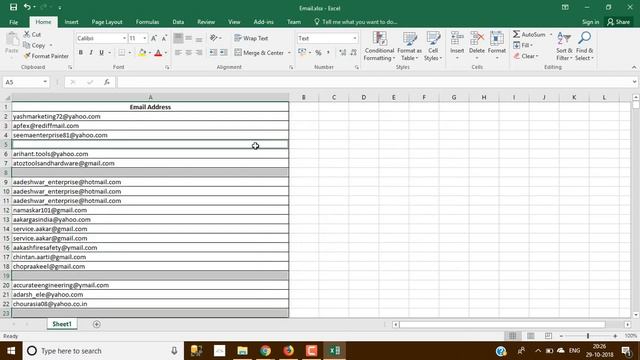Click the Share button
This screenshot has width=640, height=360.
point(618,22)
